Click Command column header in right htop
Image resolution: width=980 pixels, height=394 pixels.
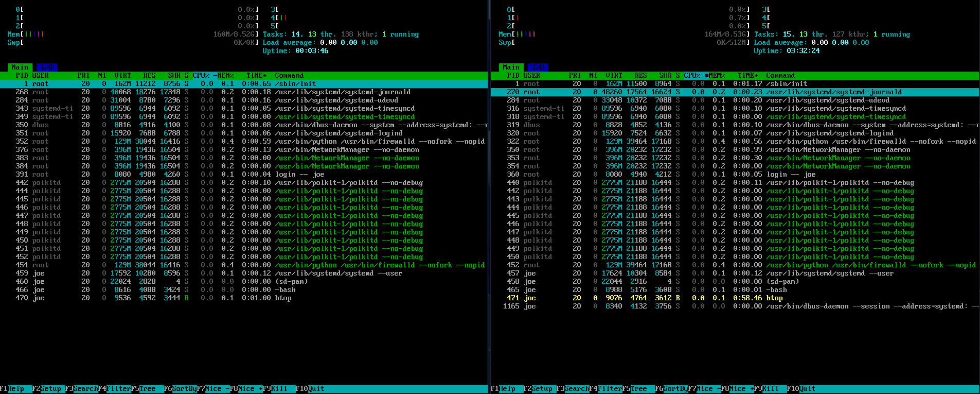click(780, 76)
